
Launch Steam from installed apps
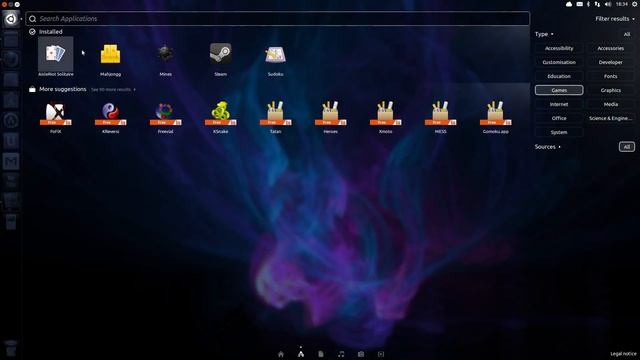tap(220, 57)
